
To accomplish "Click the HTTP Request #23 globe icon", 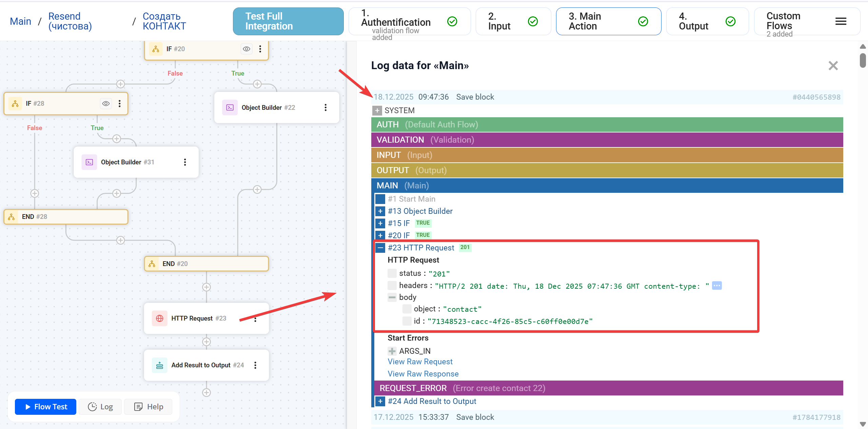I will pos(159,318).
